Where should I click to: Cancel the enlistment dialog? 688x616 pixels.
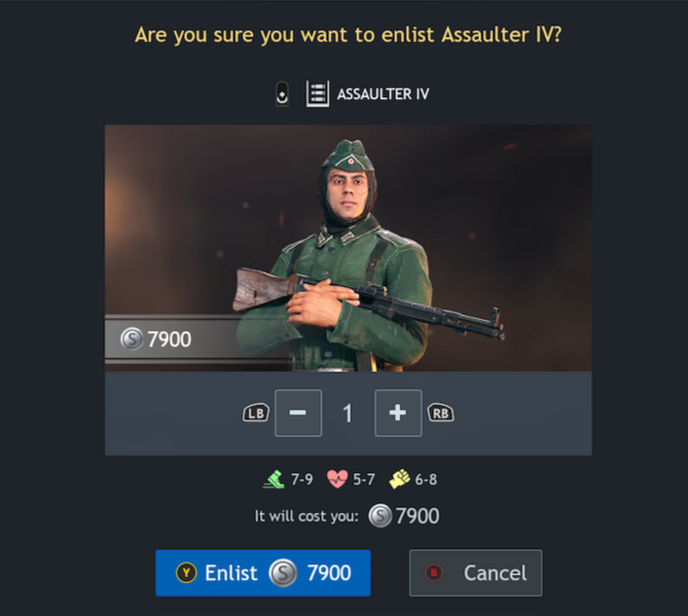(x=475, y=572)
